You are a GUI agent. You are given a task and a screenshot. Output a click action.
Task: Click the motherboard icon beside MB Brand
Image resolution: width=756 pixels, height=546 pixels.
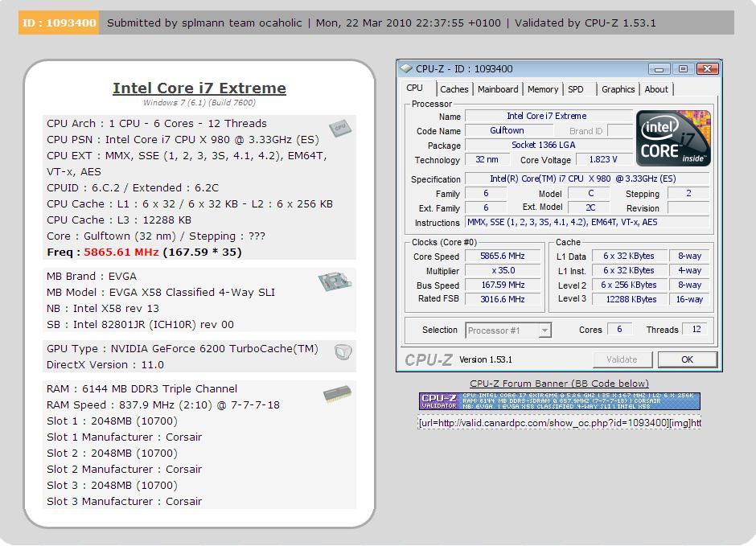(x=335, y=281)
